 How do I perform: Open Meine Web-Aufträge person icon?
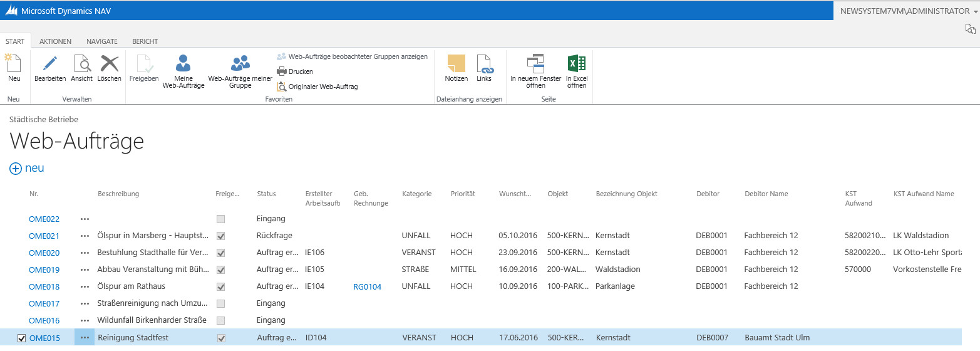point(183,63)
